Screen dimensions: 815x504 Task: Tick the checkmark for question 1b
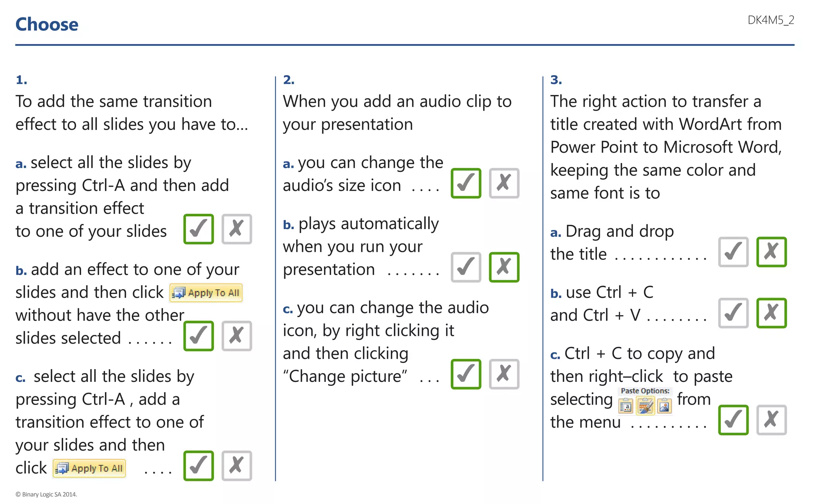pyautogui.click(x=199, y=336)
